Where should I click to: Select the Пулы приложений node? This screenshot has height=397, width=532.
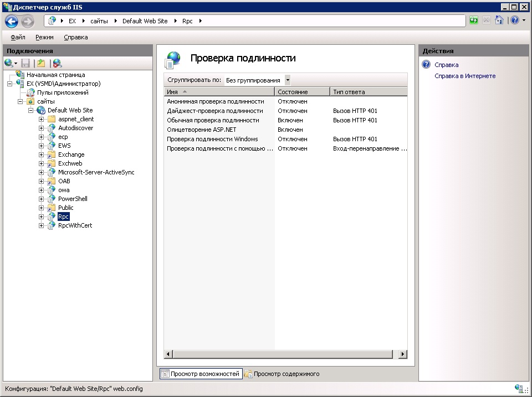click(x=63, y=92)
